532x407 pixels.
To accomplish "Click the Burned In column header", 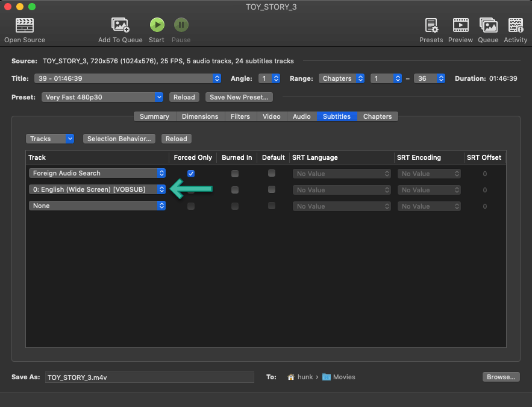I will click(x=237, y=157).
